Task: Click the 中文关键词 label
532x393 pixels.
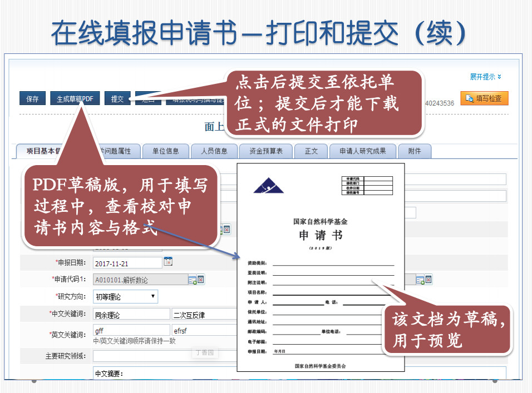Action: pos(67,314)
